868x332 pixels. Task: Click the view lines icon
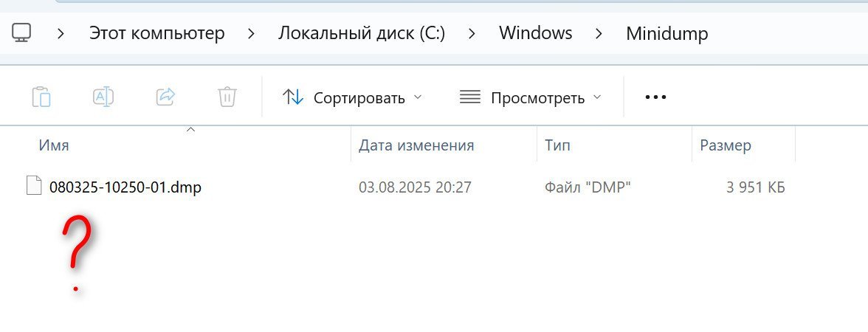coord(469,97)
